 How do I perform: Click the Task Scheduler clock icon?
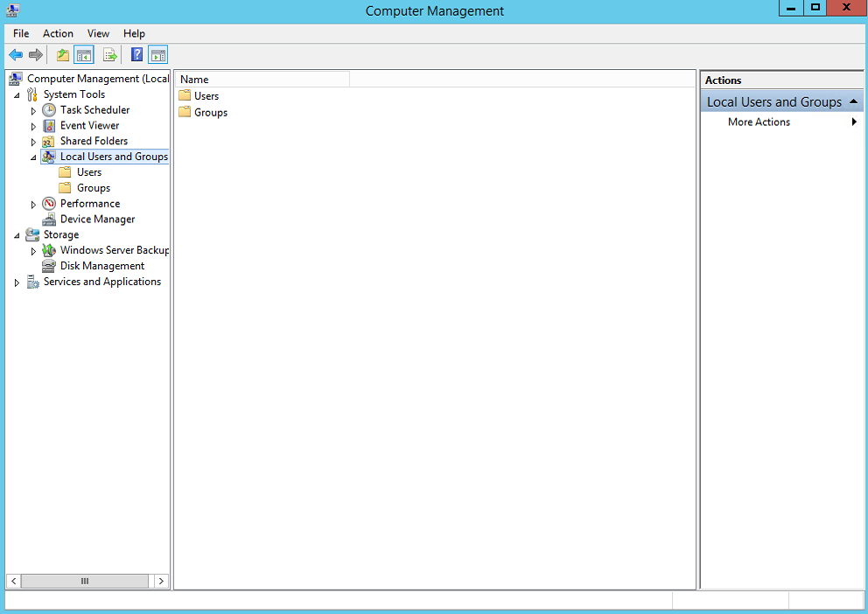tap(49, 110)
